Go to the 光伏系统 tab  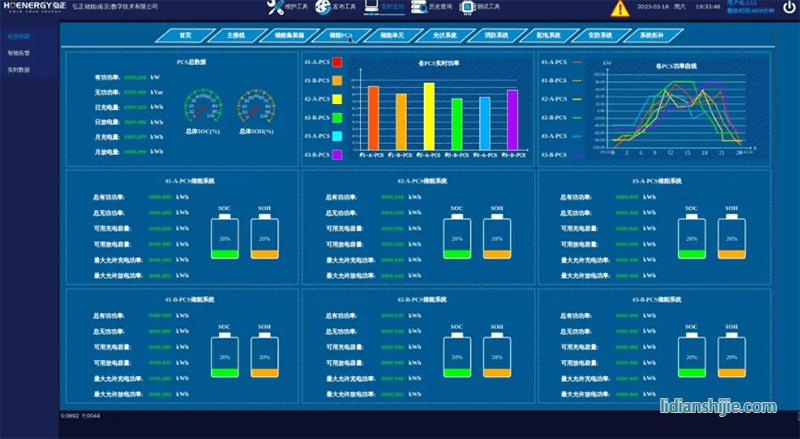pos(445,35)
